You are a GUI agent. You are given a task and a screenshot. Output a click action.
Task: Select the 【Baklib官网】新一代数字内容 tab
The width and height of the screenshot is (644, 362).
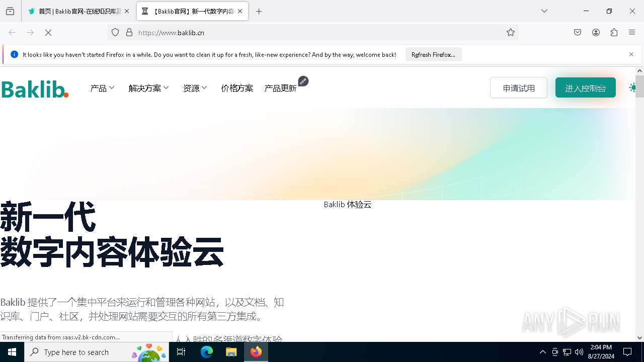tap(193, 11)
